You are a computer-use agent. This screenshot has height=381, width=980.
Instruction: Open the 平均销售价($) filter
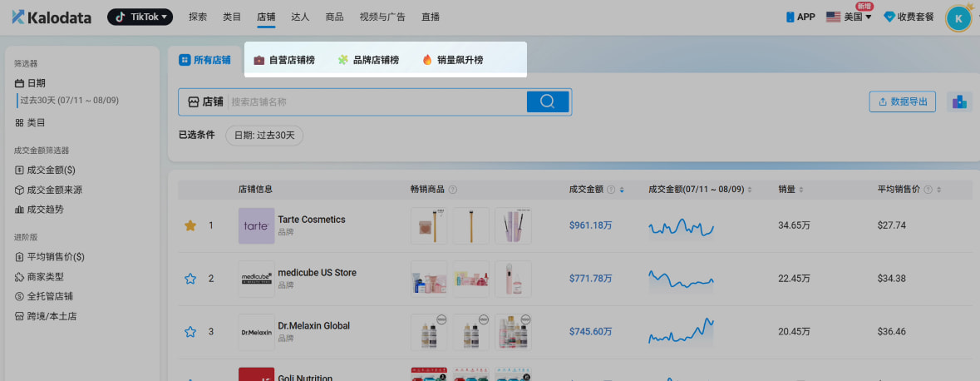coord(49,256)
